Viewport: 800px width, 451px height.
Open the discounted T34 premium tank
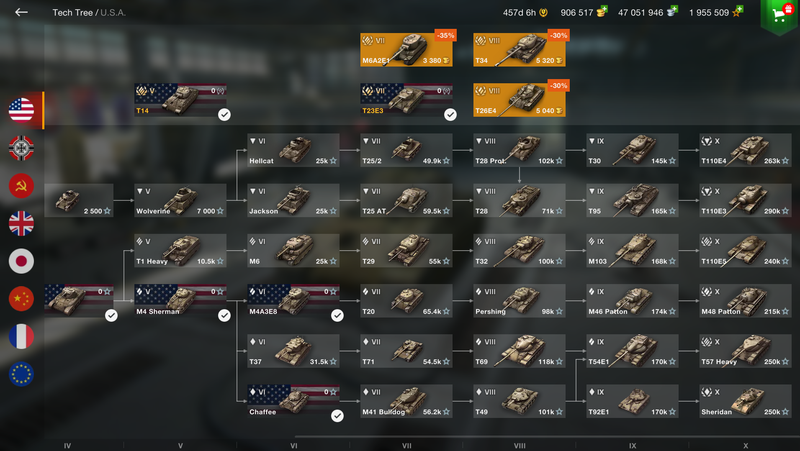519,50
